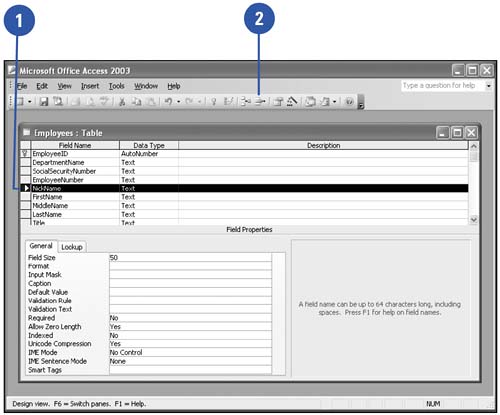Click the File Search toolbar icon
The height and width of the screenshot is (415, 500).
pos(58,101)
